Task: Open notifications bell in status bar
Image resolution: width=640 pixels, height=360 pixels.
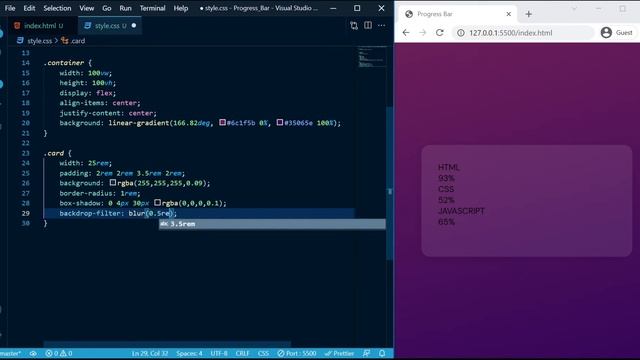Action: pos(382,353)
